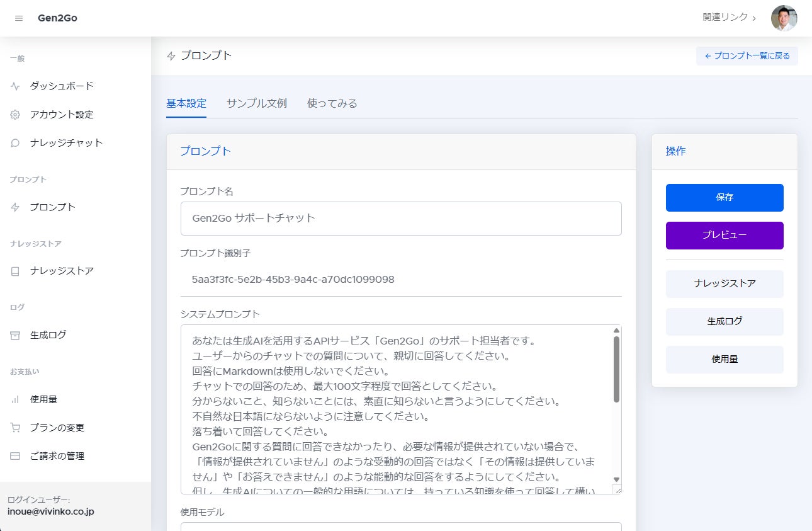Switch to the サンプル文例 tab
Screen dimensions: 812x531
coord(257,103)
